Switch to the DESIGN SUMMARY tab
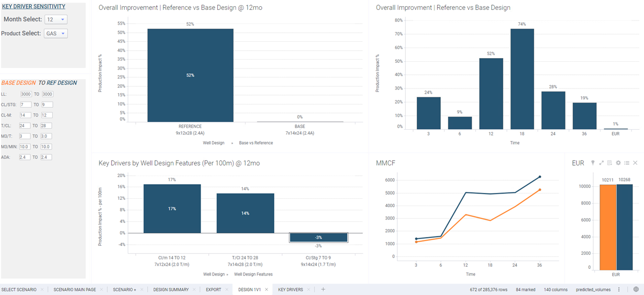Viewport: 644px width, 295px height. [x=171, y=289]
